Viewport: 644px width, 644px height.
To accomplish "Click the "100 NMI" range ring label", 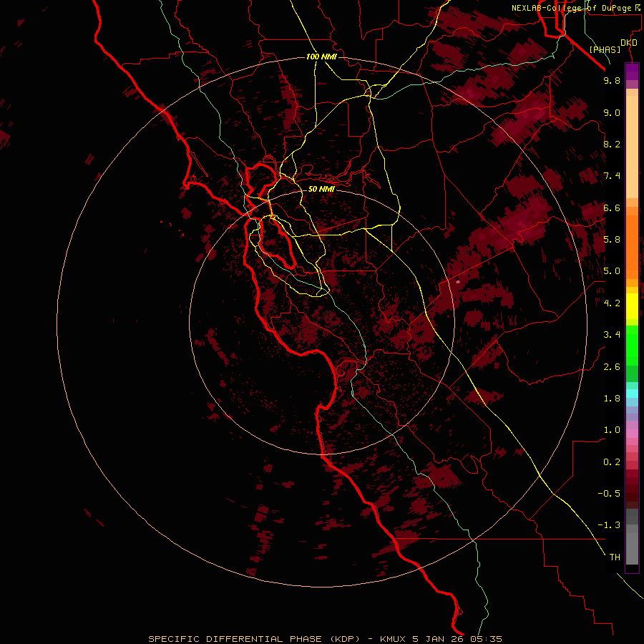I will [321, 57].
